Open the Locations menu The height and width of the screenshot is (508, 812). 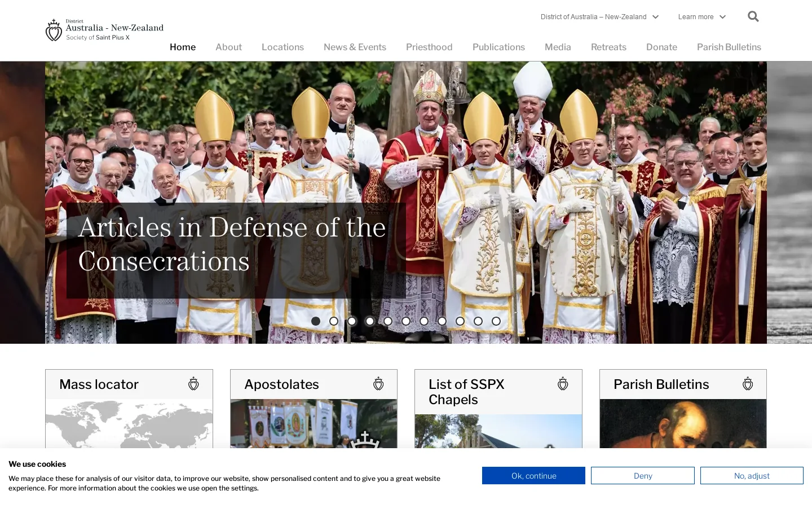click(283, 47)
